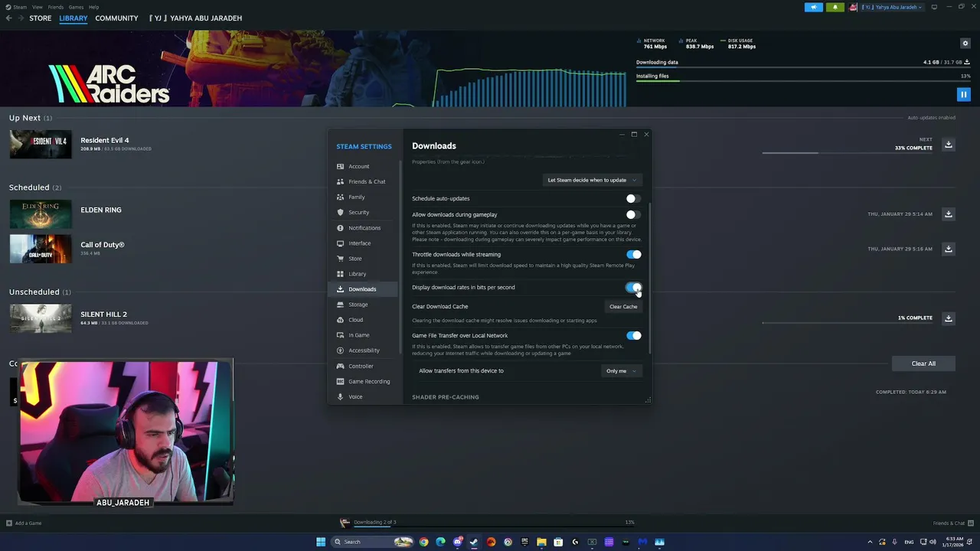Image resolution: width=980 pixels, height=551 pixels.
Task: Click the Downloads icon in settings sidebar
Action: [340, 289]
